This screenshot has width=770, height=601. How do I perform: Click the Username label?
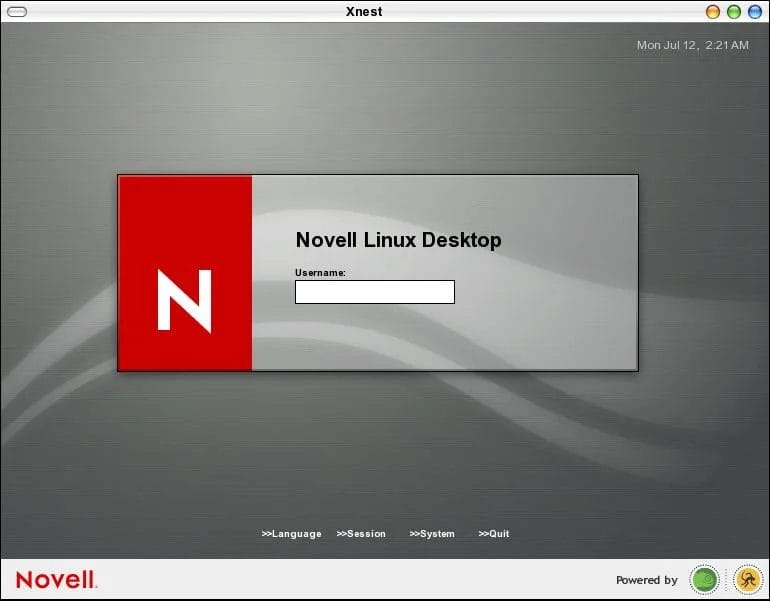point(320,273)
